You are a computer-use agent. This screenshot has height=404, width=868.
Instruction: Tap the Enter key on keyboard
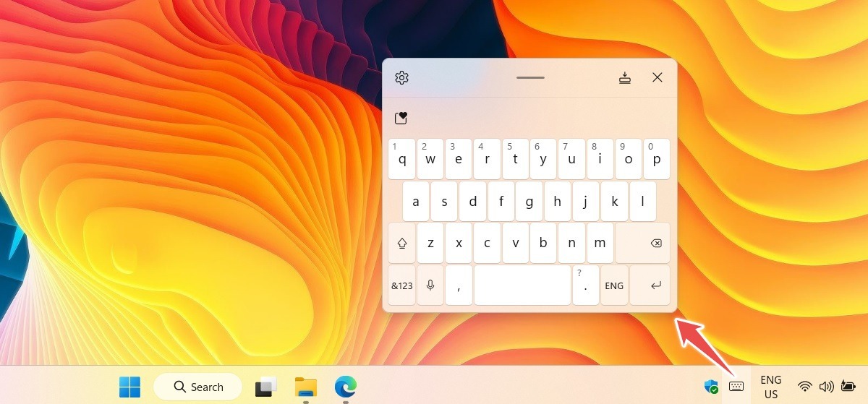(650, 285)
